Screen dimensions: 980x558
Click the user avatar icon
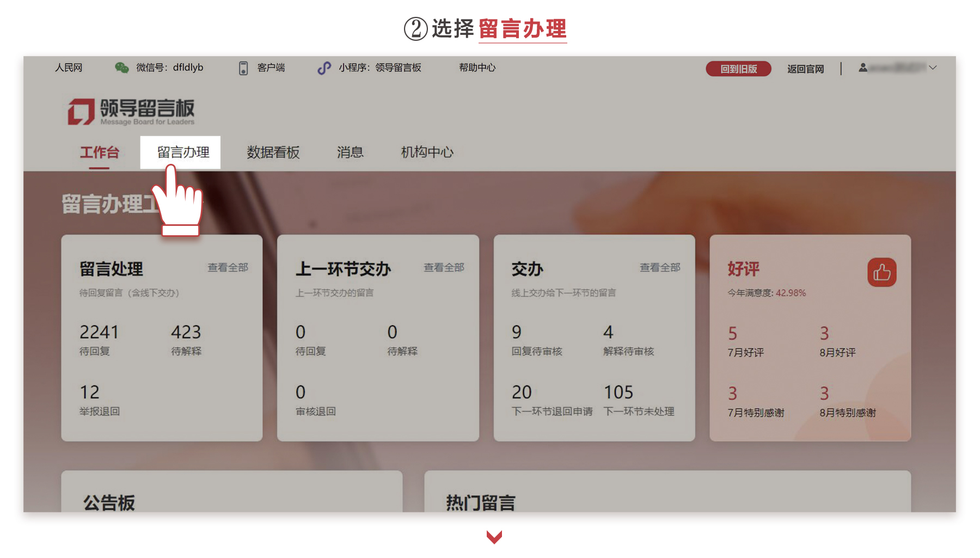863,68
